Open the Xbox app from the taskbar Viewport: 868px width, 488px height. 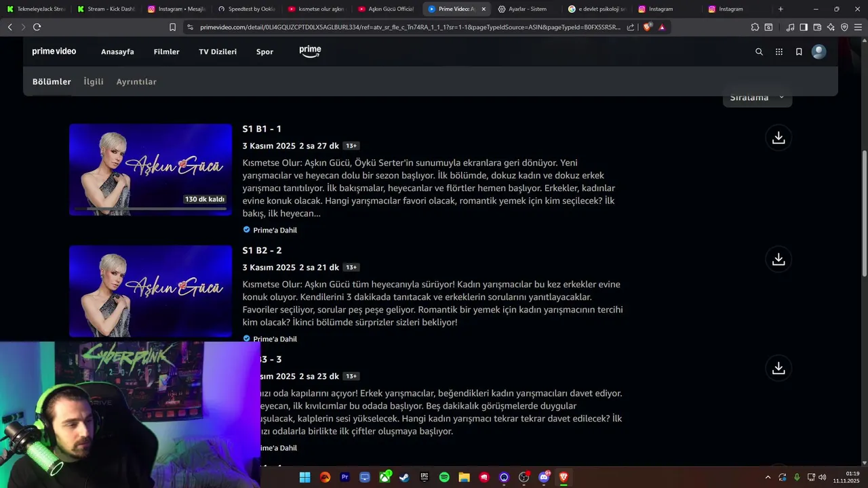click(x=384, y=477)
